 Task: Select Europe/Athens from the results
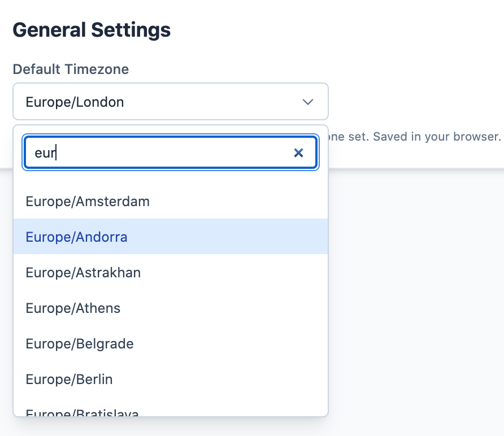coord(72,308)
